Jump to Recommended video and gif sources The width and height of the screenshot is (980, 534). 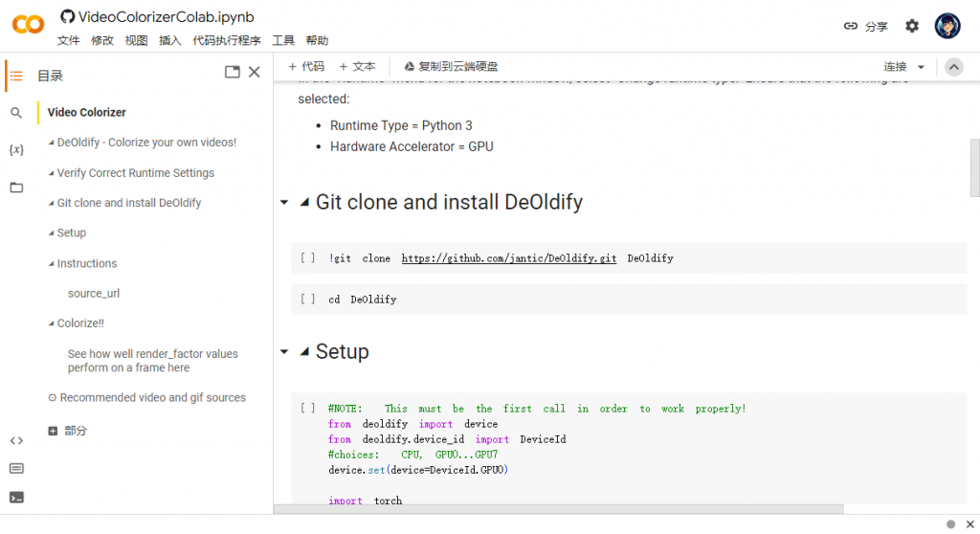pos(153,398)
